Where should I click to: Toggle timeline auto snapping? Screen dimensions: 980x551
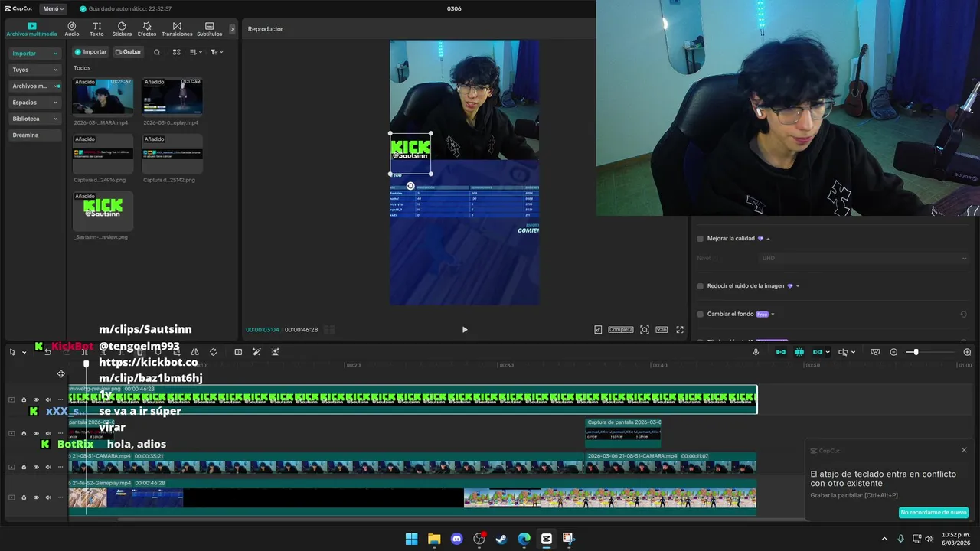tap(799, 352)
